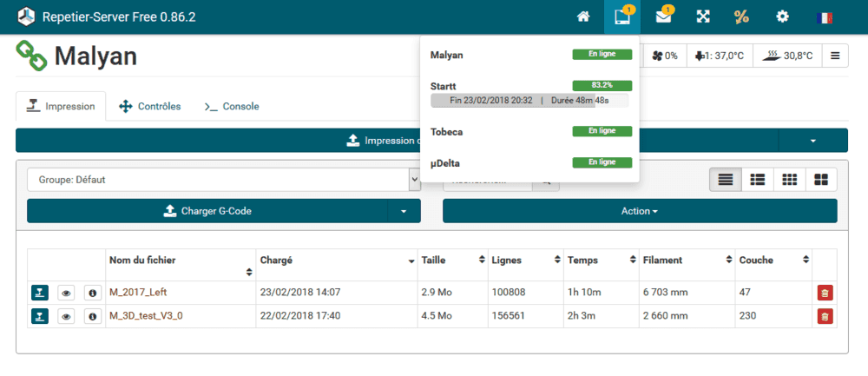This screenshot has height=376, width=868.
Task: Click the Startt print progress bar
Action: [529, 101]
